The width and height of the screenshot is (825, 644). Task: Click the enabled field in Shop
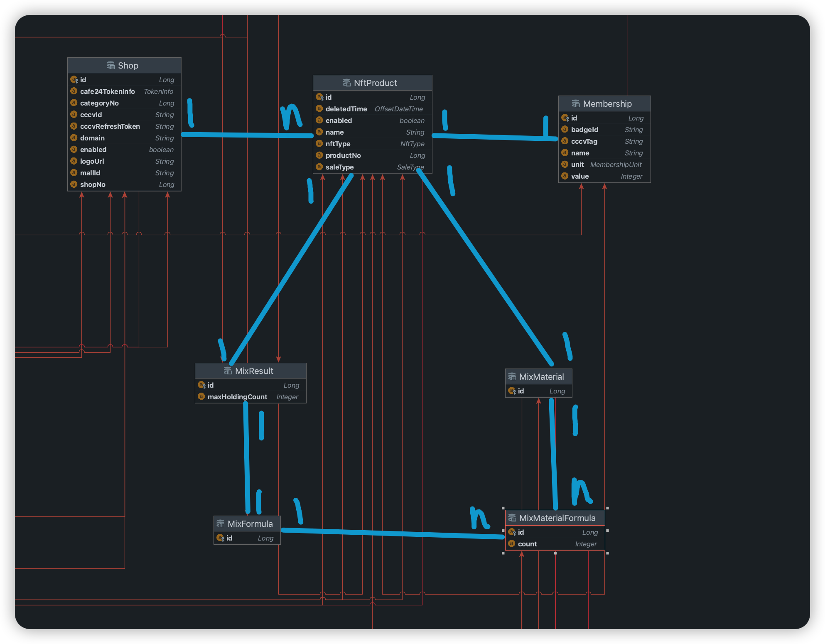tap(124, 150)
